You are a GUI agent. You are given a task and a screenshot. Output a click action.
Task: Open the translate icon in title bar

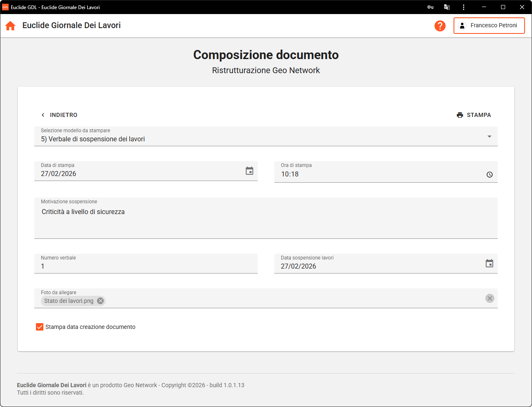click(x=447, y=7)
